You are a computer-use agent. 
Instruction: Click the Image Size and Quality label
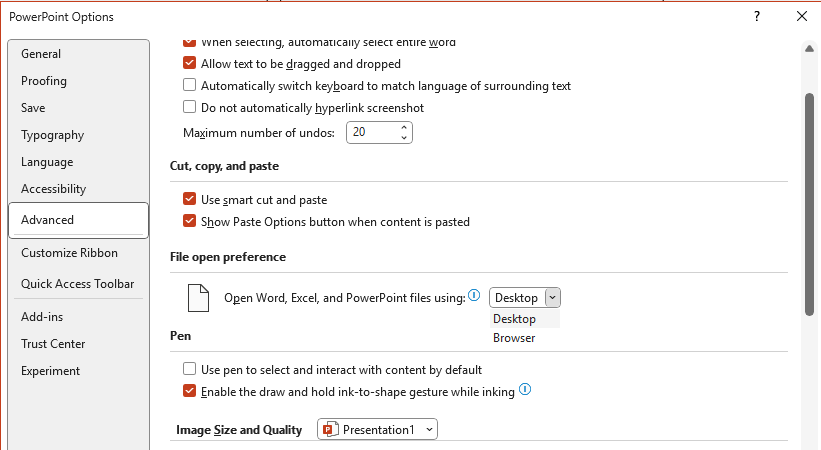pyautogui.click(x=239, y=430)
